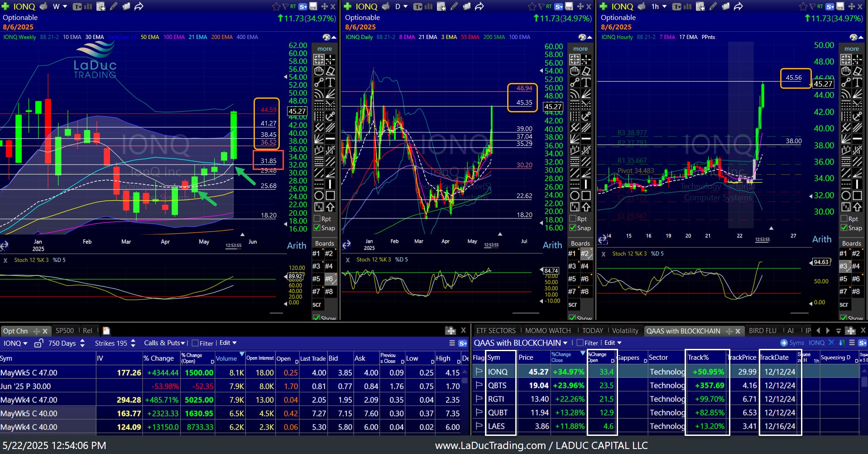The width and height of the screenshot is (868, 454).
Task: Open the W timeframe dropdown on weekly chart
Action: coord(60,6)
